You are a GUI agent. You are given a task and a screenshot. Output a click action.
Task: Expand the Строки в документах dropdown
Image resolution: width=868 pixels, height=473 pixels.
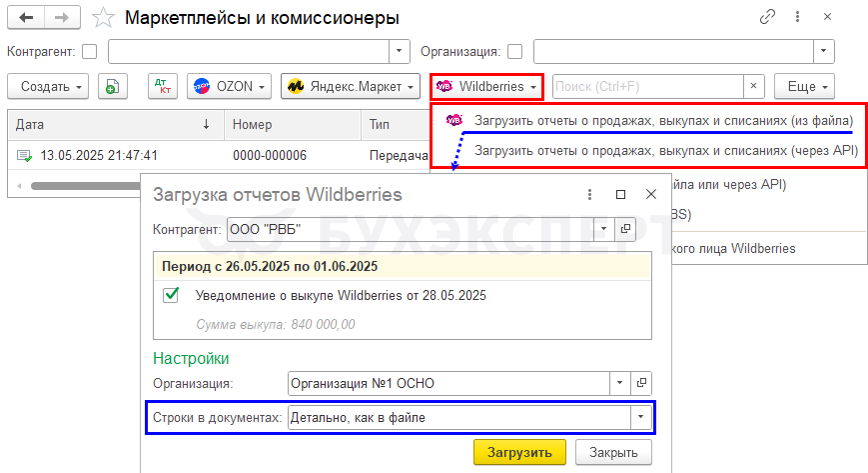tap(640, 417)
